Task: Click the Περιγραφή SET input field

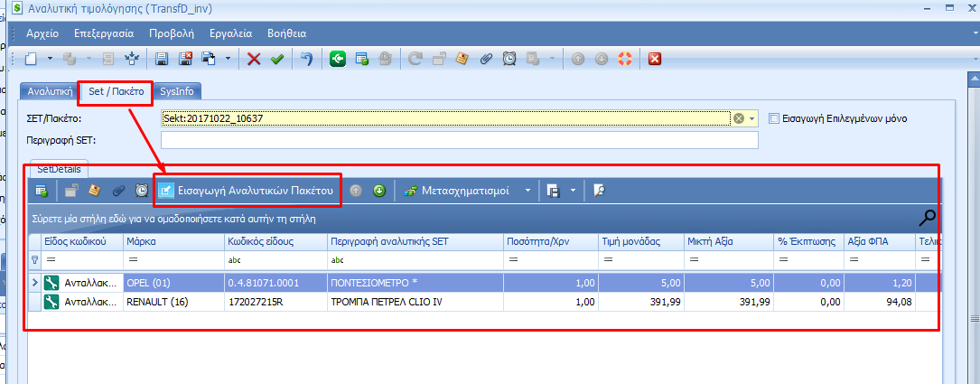Action: point(459,139)
